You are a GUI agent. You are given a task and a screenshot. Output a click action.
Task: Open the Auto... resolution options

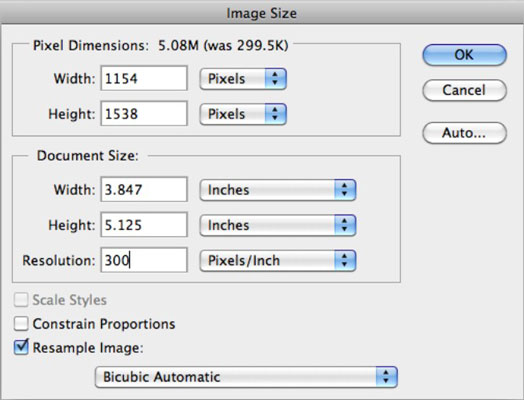pos(465,133)
